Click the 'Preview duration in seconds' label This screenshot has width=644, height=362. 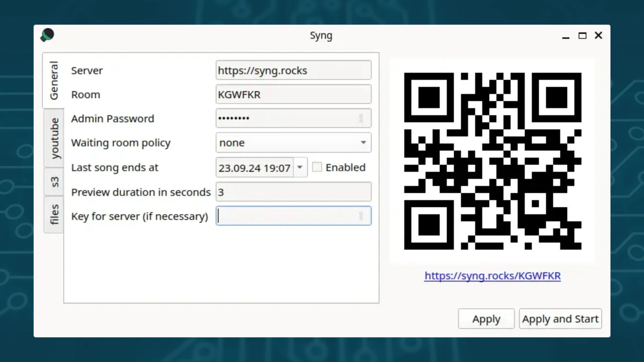141,192
